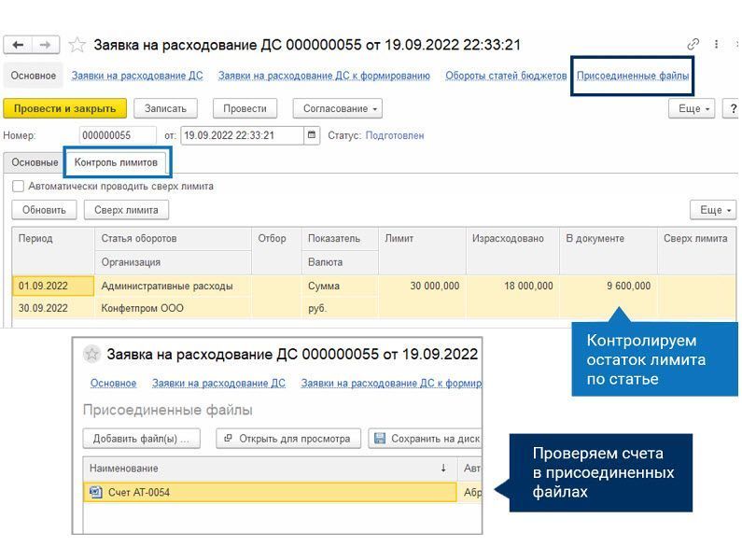Click the Показатель column header
Image resolution: width=742 pixels, height=560 pixels.
pos(340,239)
